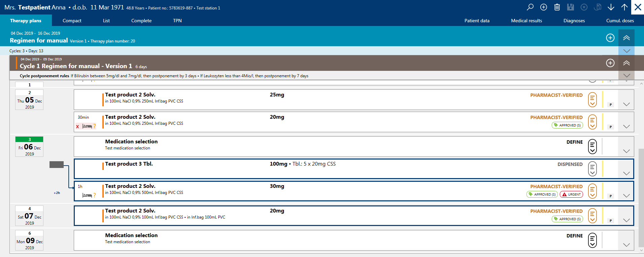Open the Medical results tab

[526, 21]
